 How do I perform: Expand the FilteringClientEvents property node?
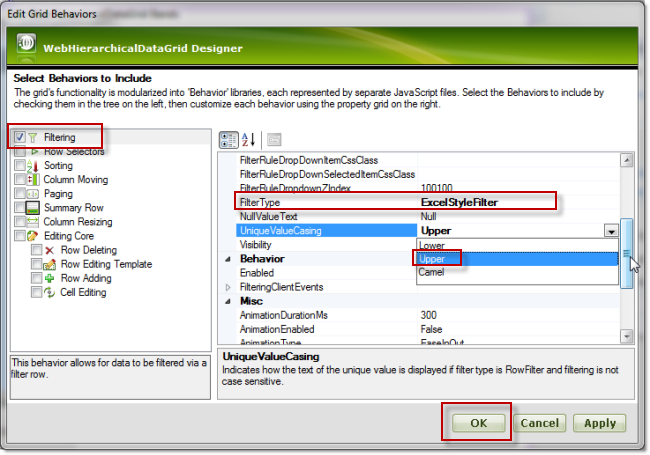227,287
